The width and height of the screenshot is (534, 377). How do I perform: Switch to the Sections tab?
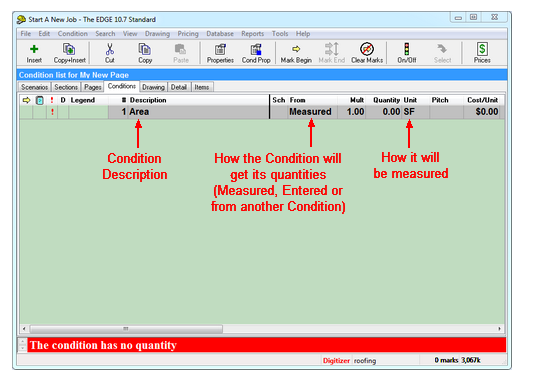[x=66, y=87]
